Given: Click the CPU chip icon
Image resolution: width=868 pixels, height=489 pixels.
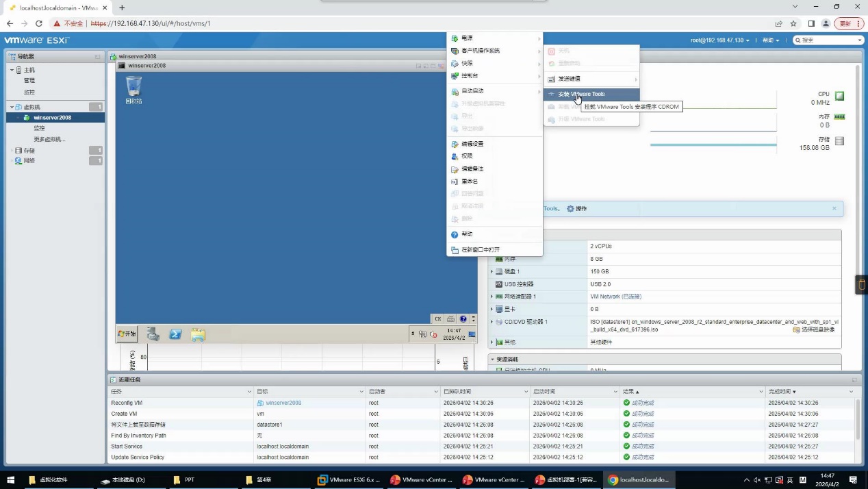Looking at the screenshot, I should 839,96.
